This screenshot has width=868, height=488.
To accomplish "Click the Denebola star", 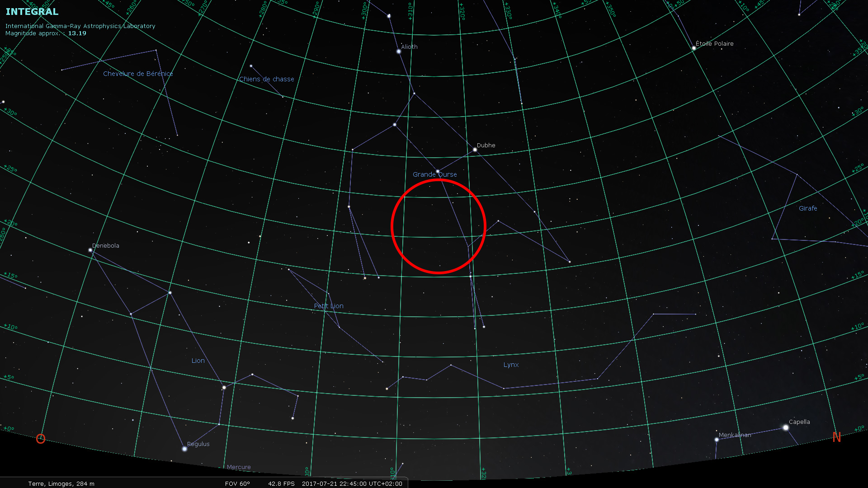I will click(x=90, y=250).
